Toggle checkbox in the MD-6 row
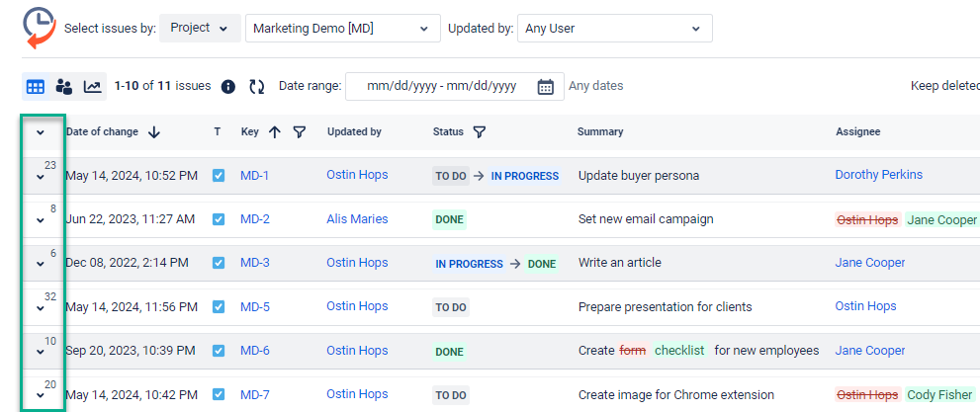The image size is (980, 412). [219, 351]
